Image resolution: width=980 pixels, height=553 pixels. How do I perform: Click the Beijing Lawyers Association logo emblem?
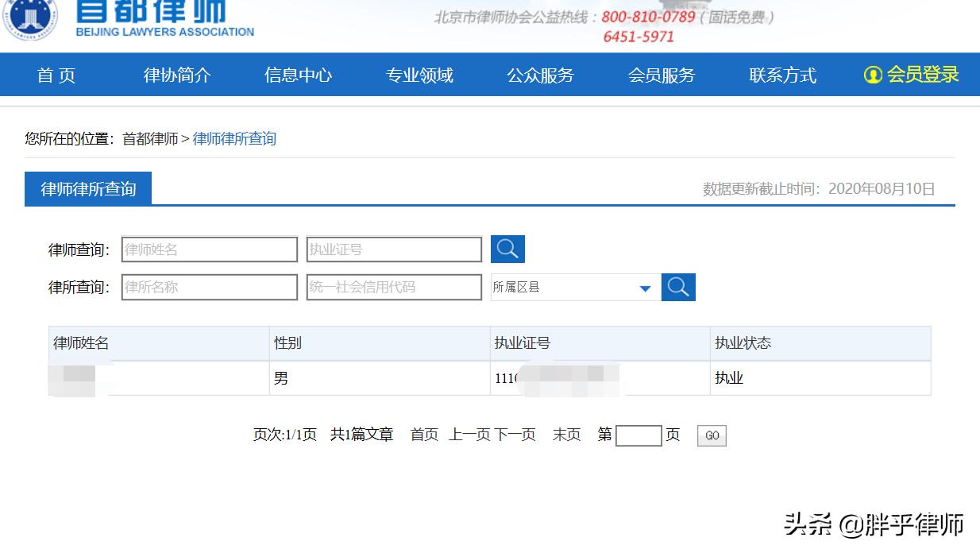tap(30, 20)
